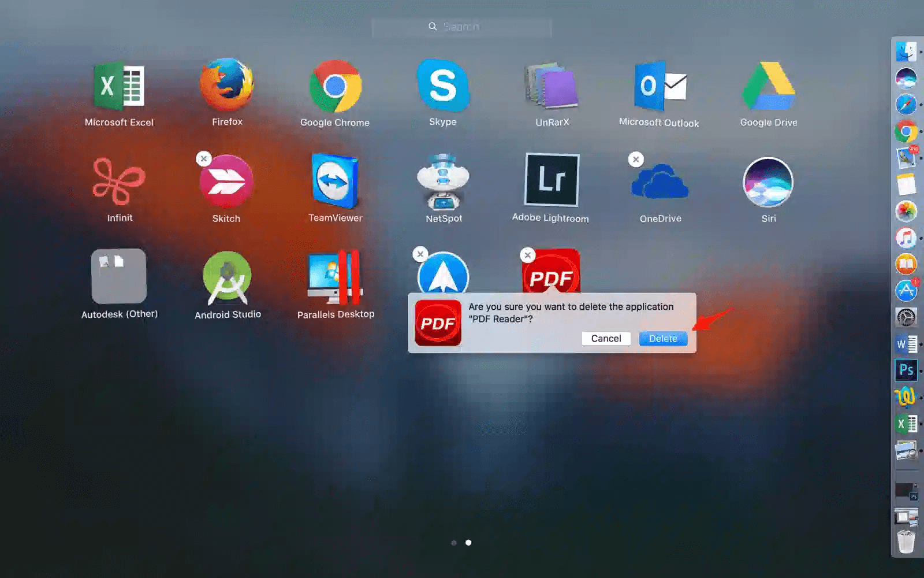Click the X badge on the blue arrow app
Image resolution: width=924 pixels, height=578 pixels.
point(420,254)
